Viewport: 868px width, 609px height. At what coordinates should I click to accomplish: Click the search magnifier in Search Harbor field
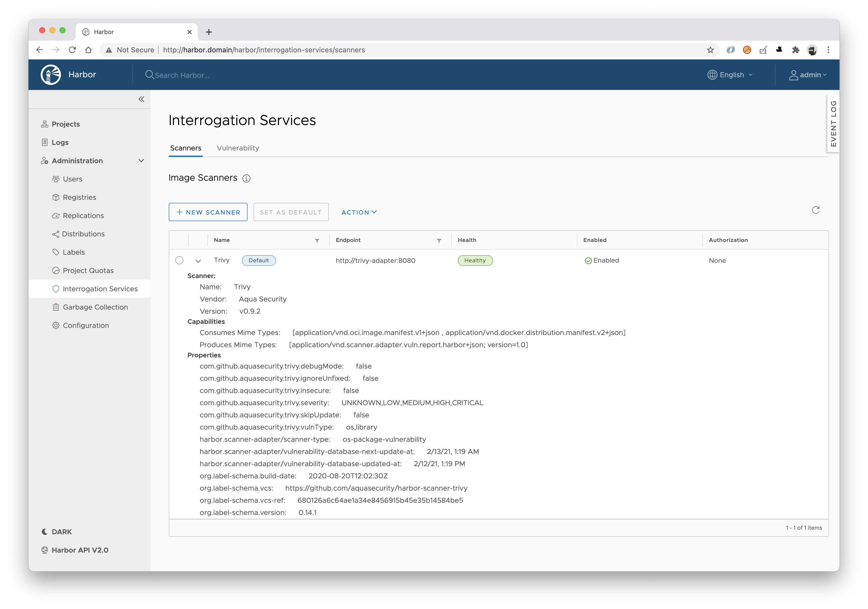point(150,75)
